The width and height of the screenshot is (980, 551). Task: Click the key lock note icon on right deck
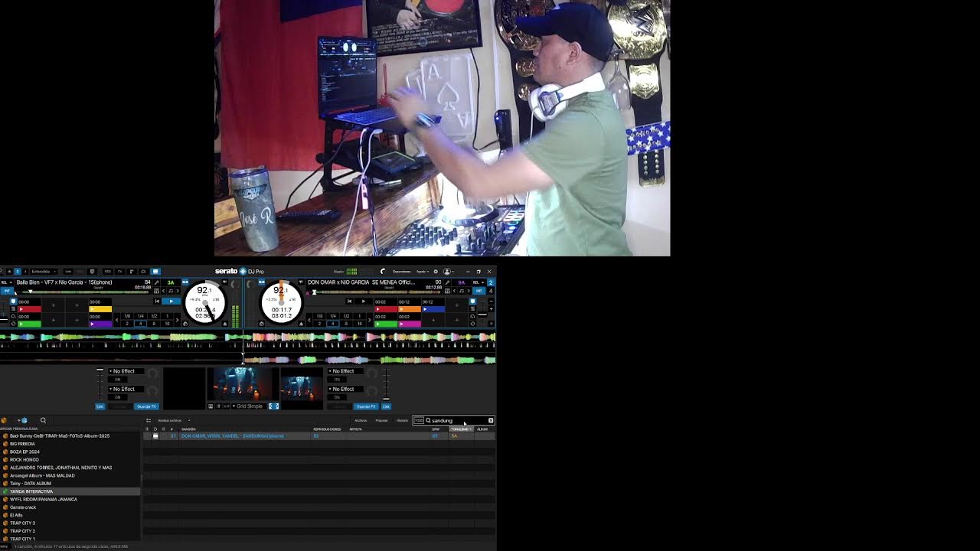(462, 291)
